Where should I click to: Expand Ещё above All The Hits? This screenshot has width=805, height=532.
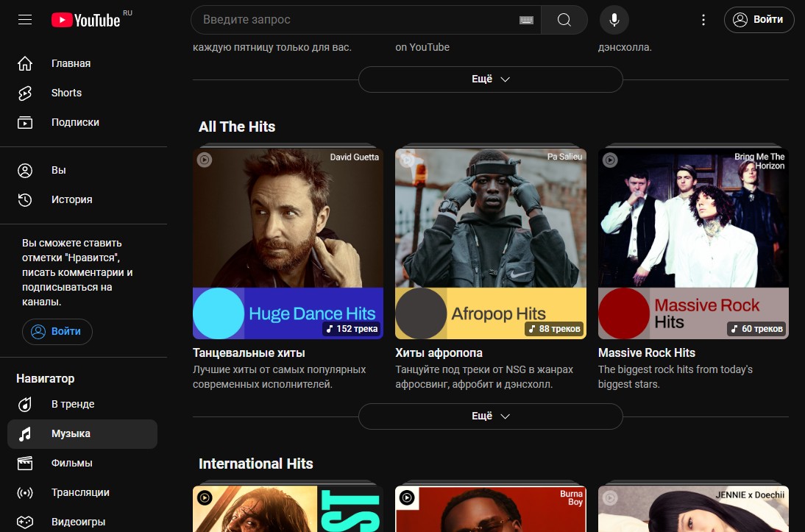click(490, 79)
